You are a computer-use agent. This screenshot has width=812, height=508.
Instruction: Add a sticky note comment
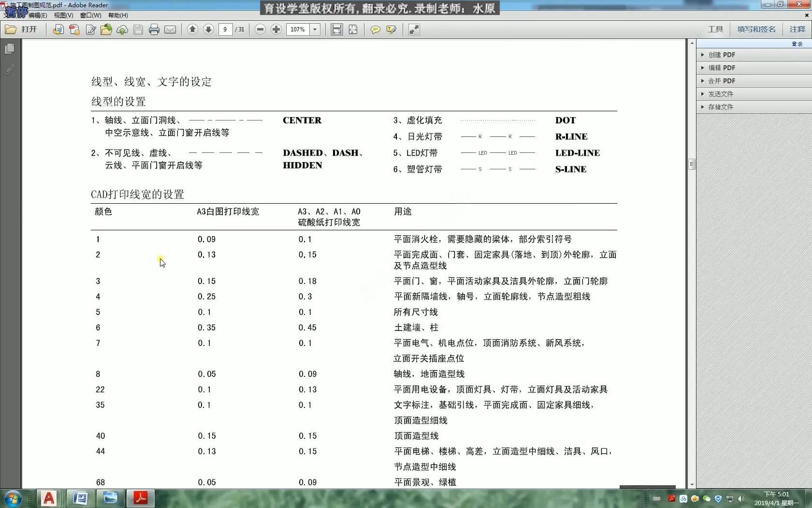point(375,30)
